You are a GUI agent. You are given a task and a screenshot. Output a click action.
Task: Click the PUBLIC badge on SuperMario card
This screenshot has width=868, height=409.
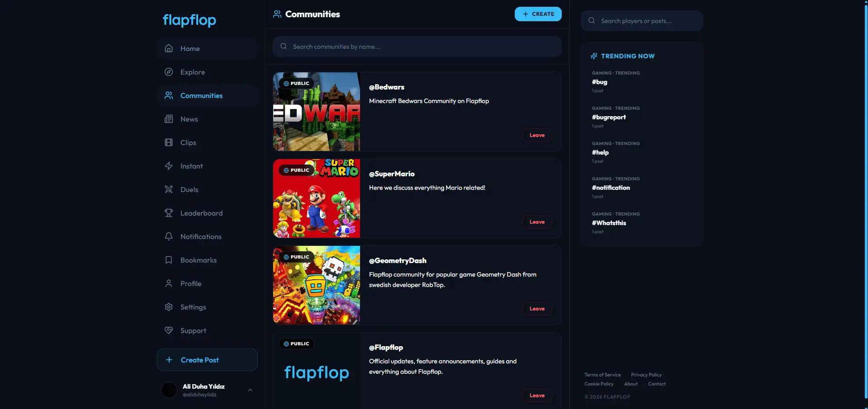(296, 170)
